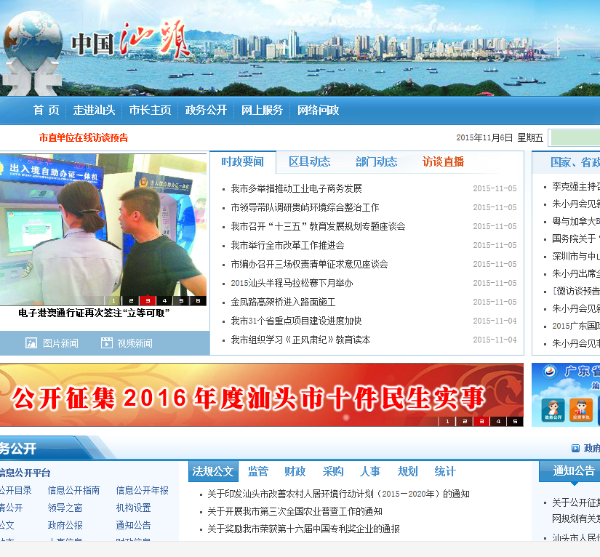The width and height of the screenshot is (600, 557).
Task: Switch to the 区县动态 tab
Action: coord(310,162)
